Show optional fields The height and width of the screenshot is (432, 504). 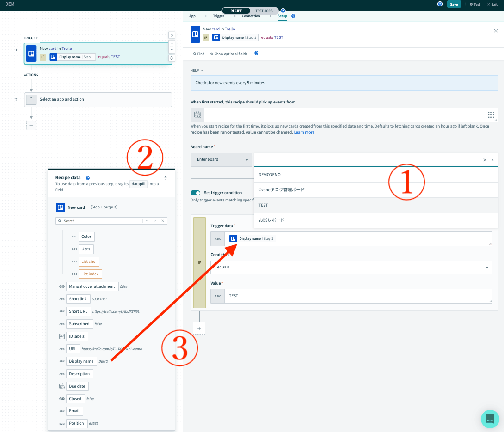point(229,54)
